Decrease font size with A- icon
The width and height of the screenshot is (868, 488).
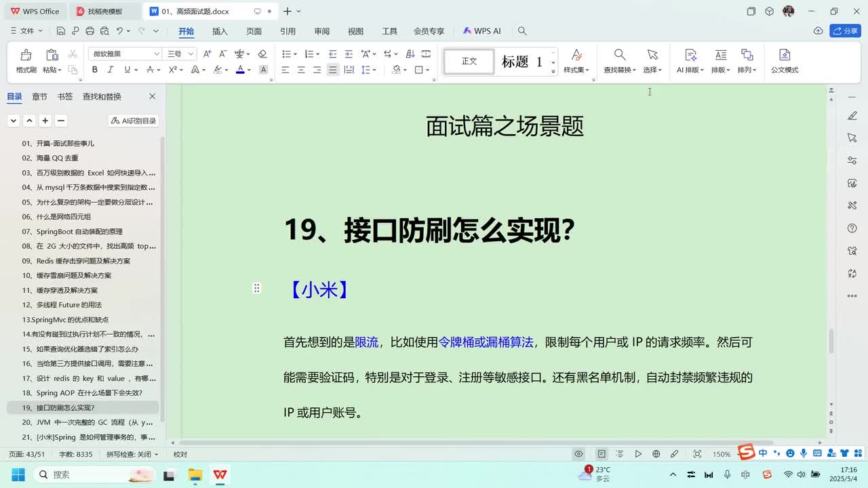[223, 54]
